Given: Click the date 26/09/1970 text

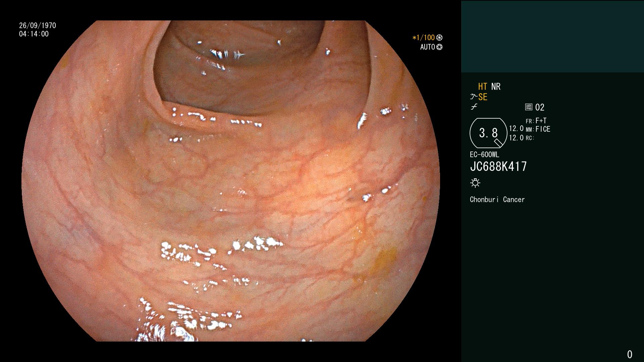Looking at the screenshot, I should point(38,25).
